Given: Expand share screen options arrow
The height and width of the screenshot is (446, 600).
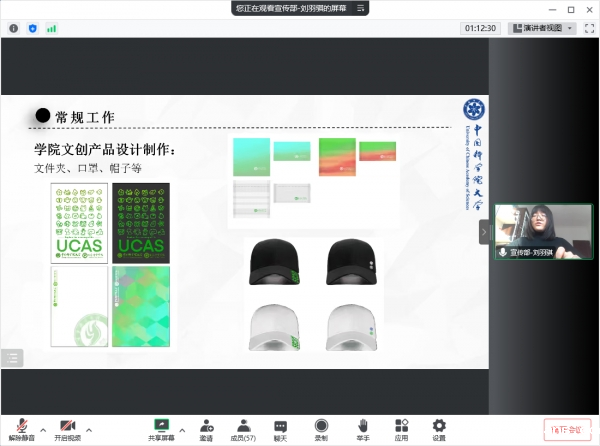Looking at the screenshot, I should (x=182, y=429).
